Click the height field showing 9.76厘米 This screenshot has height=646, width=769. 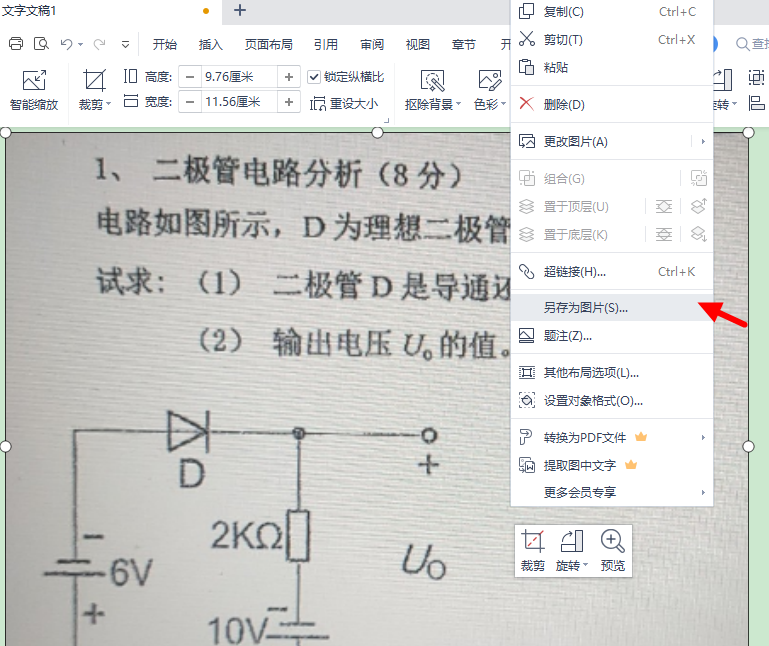tap(239, 77)
